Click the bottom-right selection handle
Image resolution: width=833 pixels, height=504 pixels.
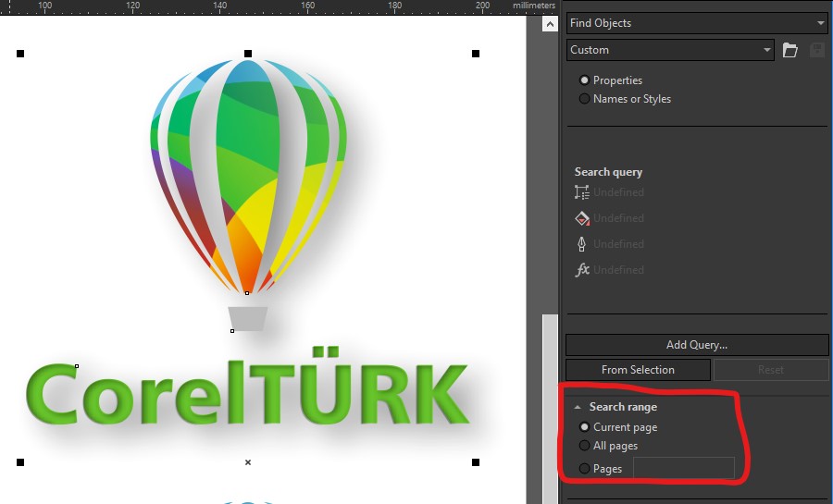pyautogui.click(x=476, y=462)
